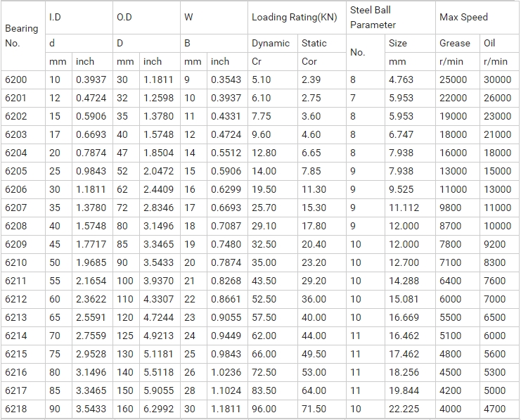Select the I.D header cell
Viewport: 521px width, 420px height.
[79, 18]
